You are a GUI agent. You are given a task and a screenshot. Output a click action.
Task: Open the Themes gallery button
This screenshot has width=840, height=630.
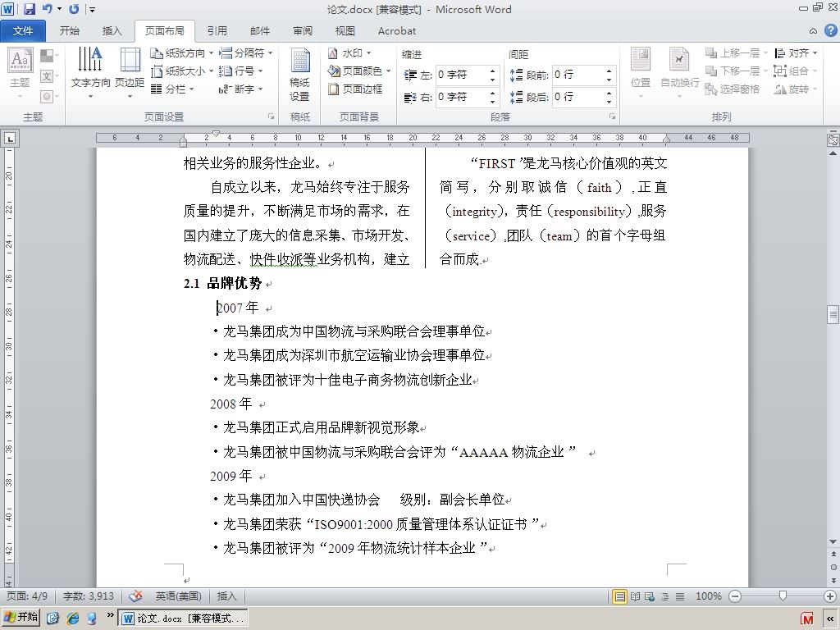(x=20, y=72)
